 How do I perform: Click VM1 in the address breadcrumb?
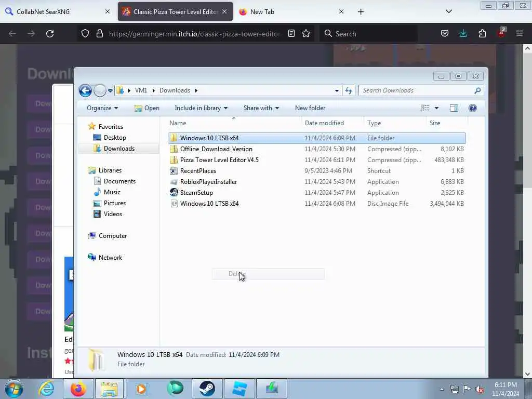click(141, 90)
